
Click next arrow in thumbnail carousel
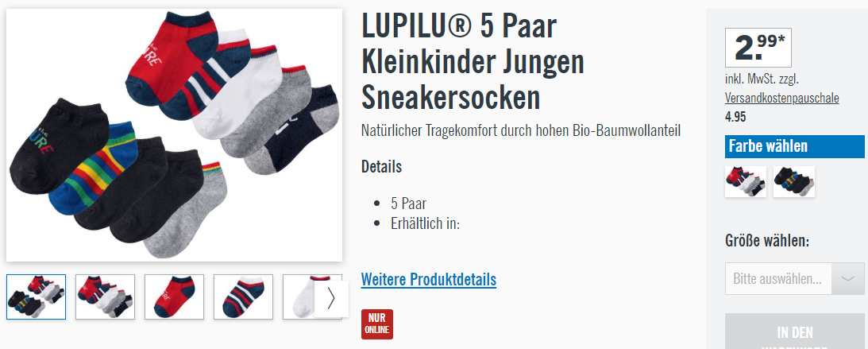click(331, 299)
